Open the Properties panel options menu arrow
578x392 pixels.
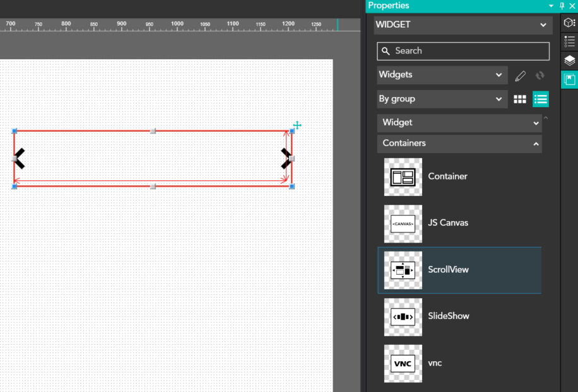click(551, 6)
